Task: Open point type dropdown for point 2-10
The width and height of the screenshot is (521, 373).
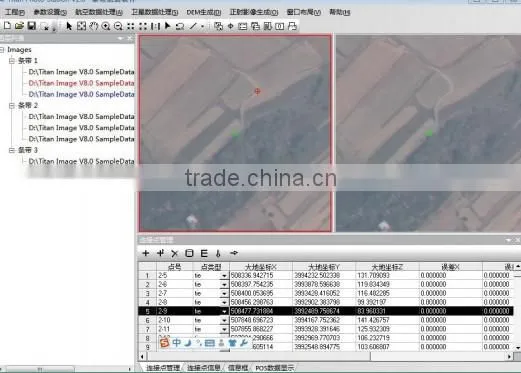Action: tap(224, 320)
